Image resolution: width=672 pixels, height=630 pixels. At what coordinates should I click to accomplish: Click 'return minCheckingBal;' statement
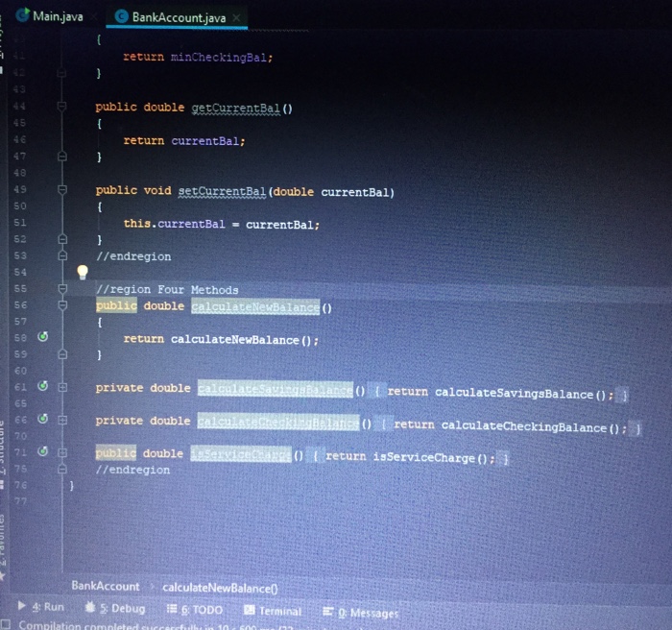point(198,57)
